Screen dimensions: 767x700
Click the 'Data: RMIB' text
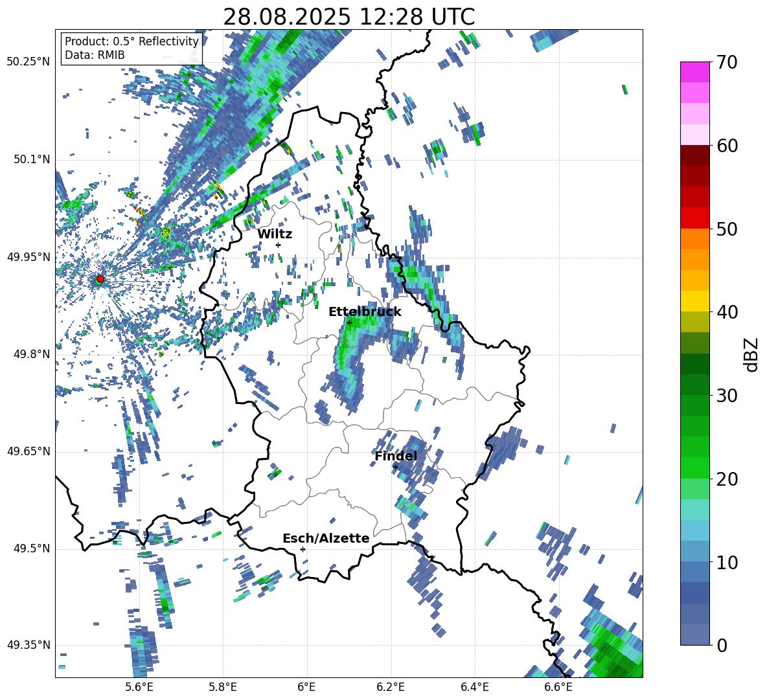[95, 55]
